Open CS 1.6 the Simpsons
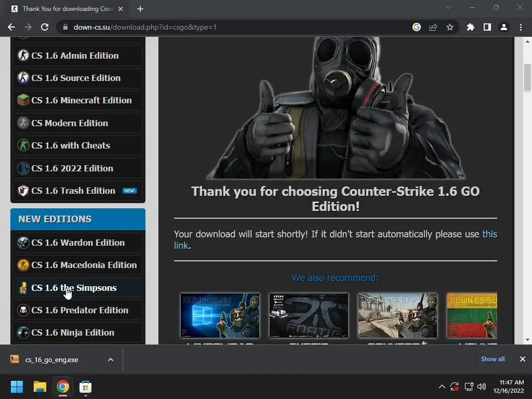This screenshot has width=532, height=399. click(x=78, y=288)
